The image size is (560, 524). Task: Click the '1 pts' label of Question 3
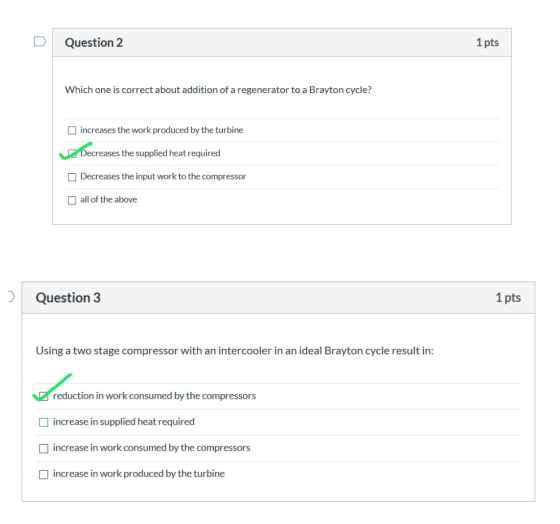[x=508, y=298]
